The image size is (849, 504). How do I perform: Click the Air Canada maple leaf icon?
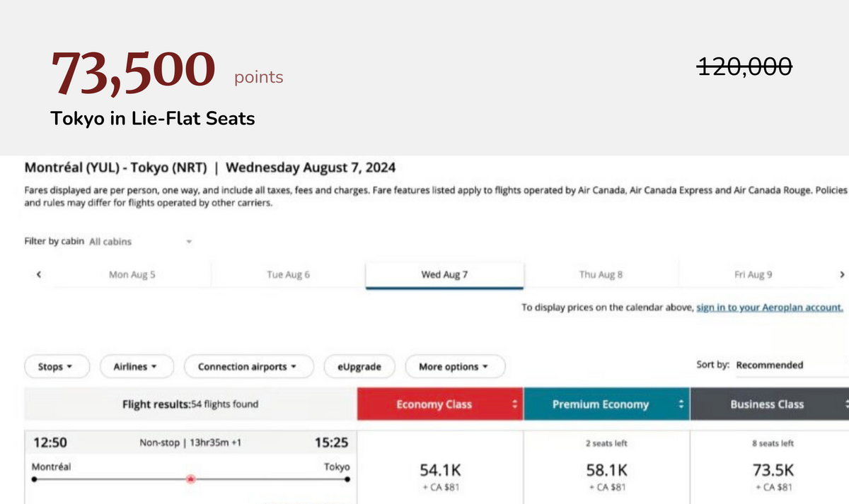(x=190, y=479)
